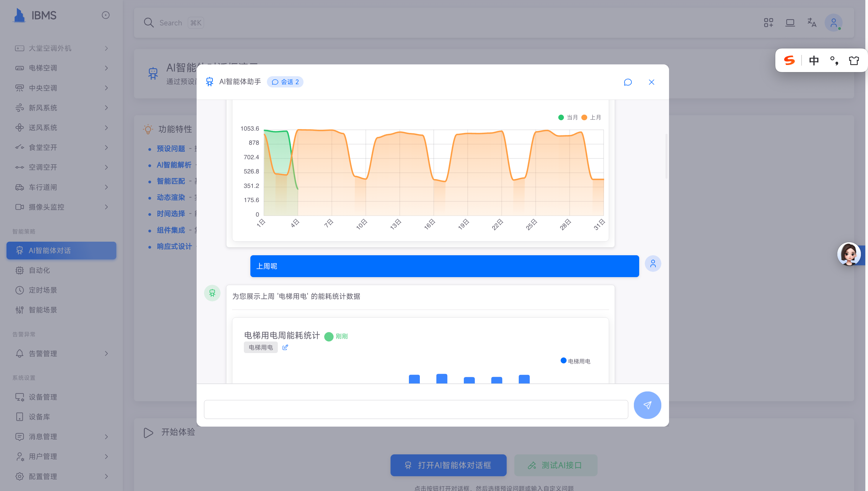Open new conversation chat bubble icon
The image size is (868, 491).
click(627, 82)
